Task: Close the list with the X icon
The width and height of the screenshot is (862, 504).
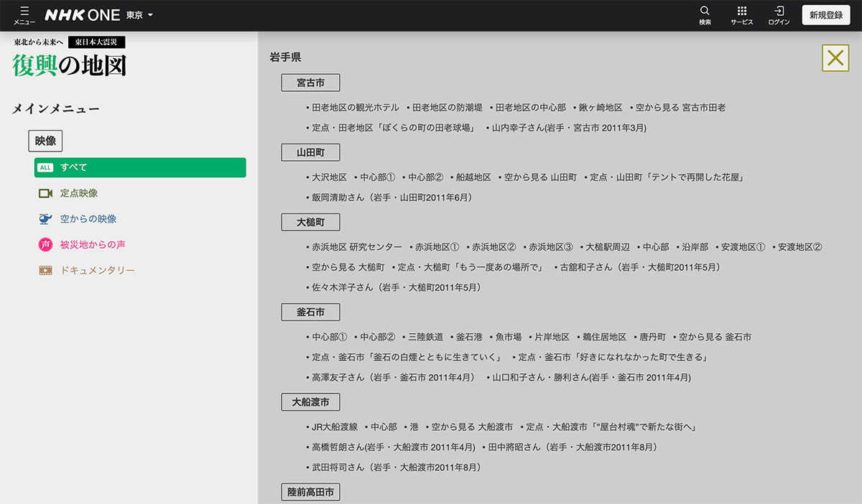Action: point(835,58)
